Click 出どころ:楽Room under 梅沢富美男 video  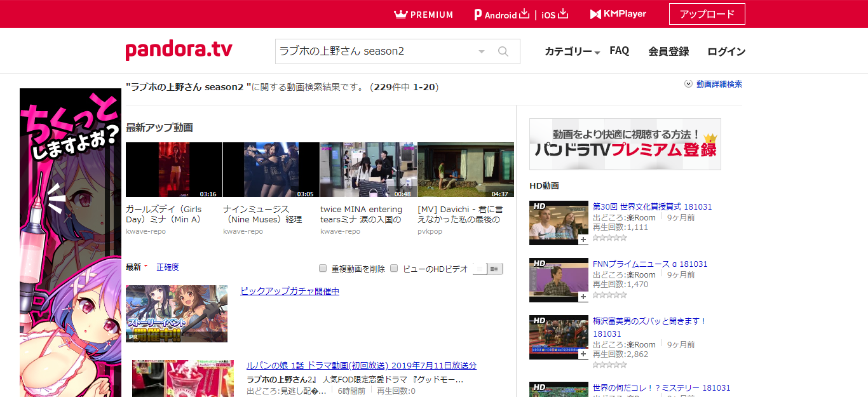point(624,345)
